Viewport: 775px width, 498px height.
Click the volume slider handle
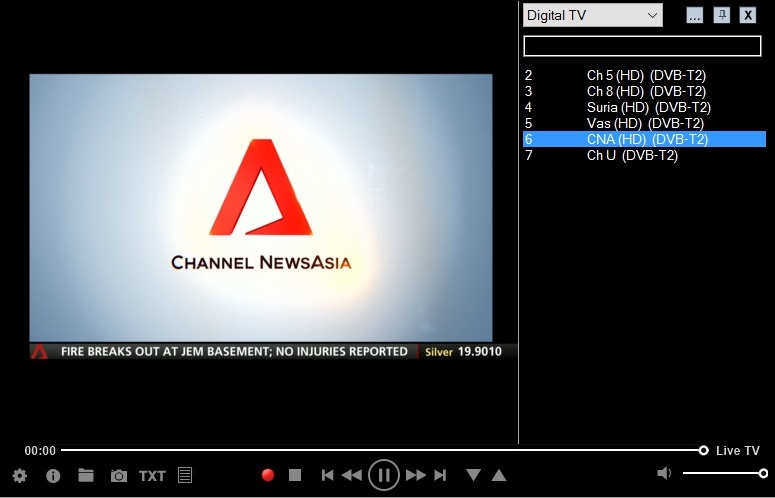coord(763,473)
